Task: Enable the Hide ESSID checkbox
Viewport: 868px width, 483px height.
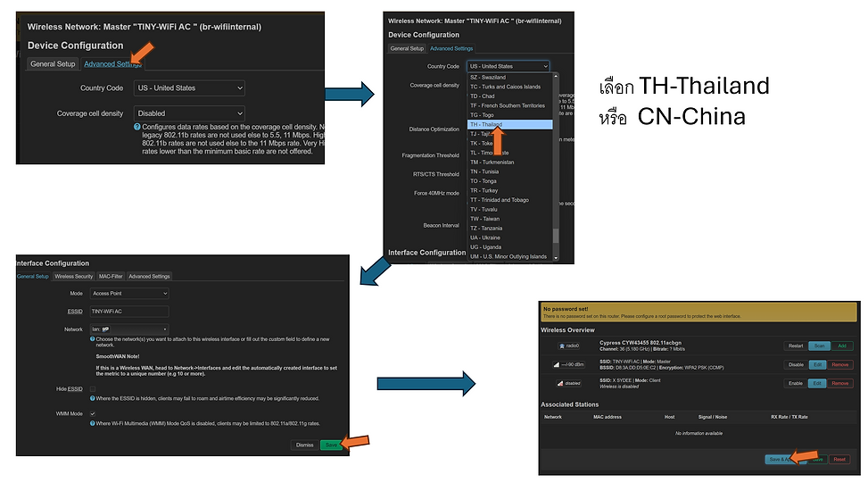Action: (93, 389)
